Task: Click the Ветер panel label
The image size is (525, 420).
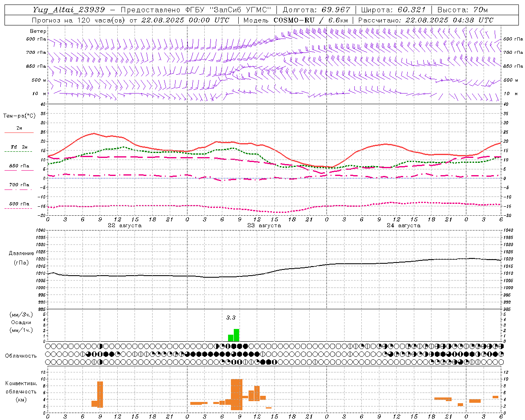Action: click(38, 31)
